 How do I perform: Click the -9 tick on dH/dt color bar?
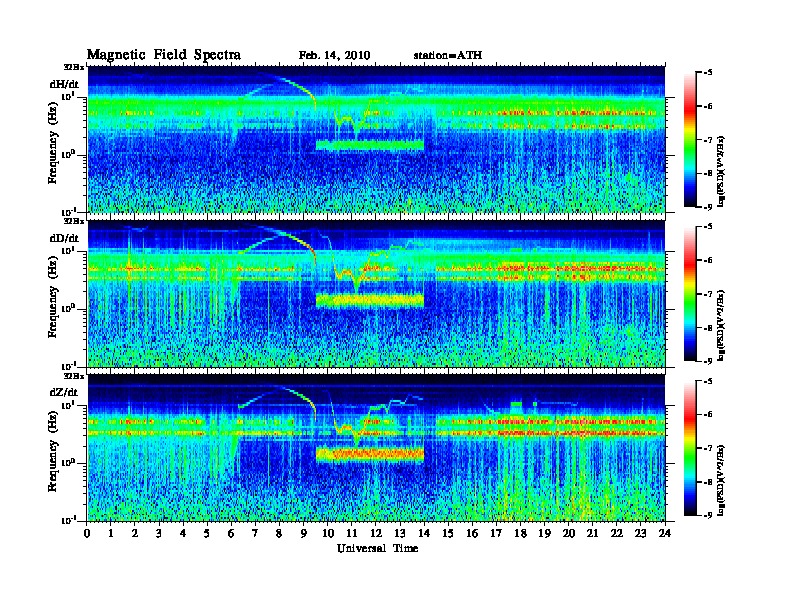(708, 207)
